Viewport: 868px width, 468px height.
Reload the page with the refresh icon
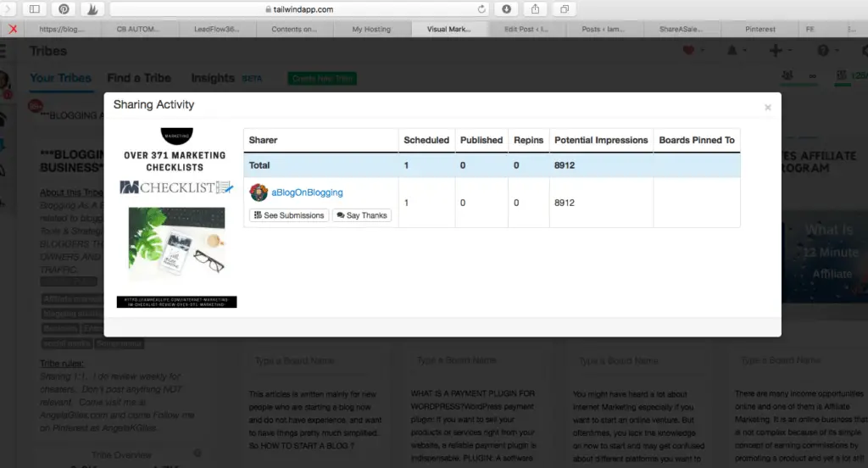coord(481,8)
